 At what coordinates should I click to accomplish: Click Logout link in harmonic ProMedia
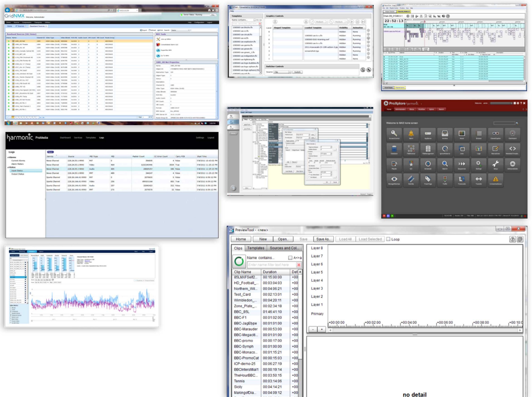click(211, 138)
